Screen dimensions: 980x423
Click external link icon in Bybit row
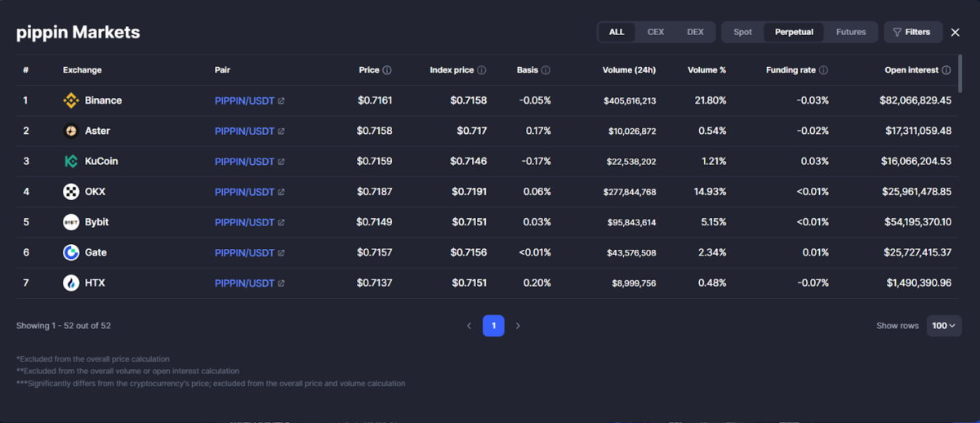pos(282,222)
